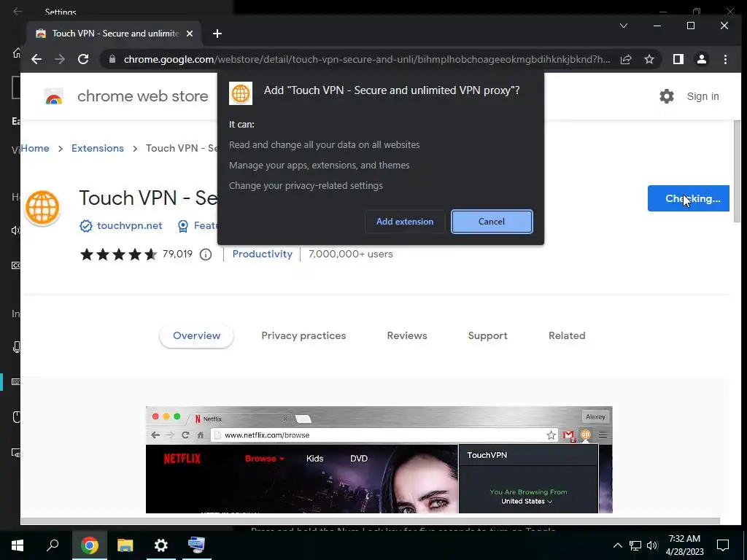Open Windows taskbar search

click(x=53, y=545)
